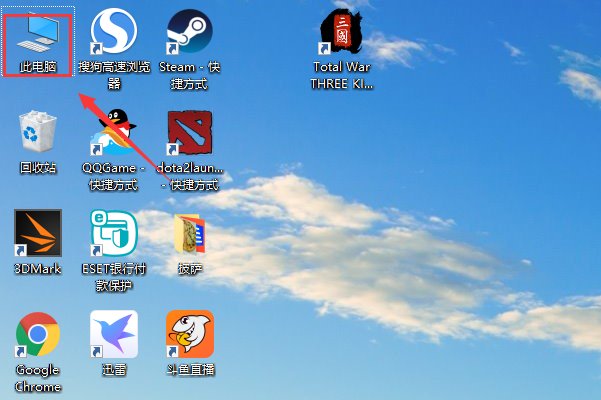
Task: Select the 披萨 folder icon
Action: [190, 234]
